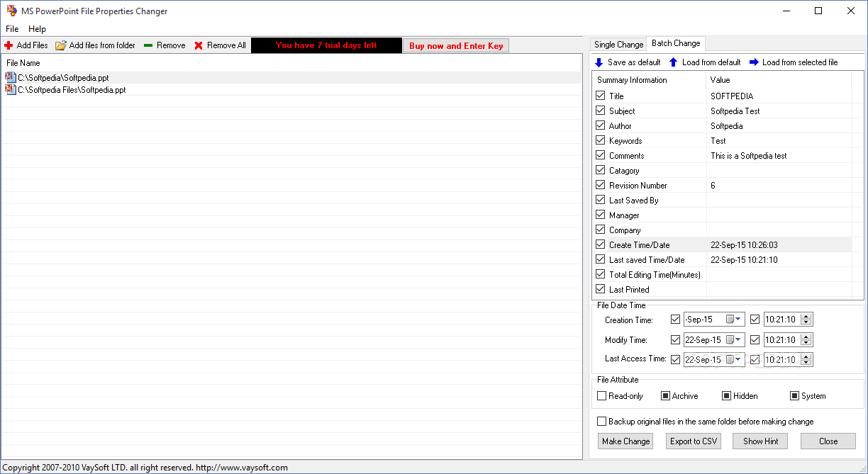Disable the Comments checkbox

(601, 155)
